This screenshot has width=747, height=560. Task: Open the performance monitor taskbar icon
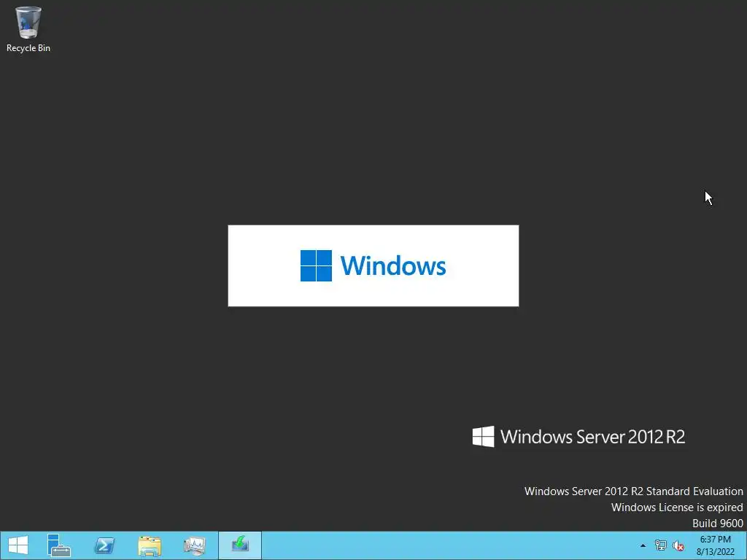tap(195, 545)
